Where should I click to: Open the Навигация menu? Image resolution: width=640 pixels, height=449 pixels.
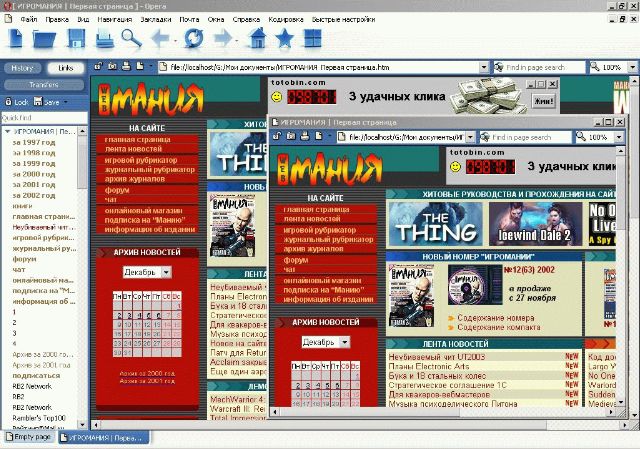pyautogui.click(x=115, y=19)
